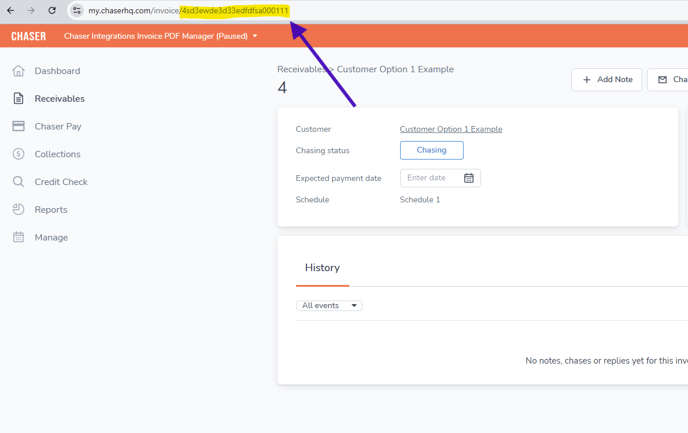Click the address bar URL

tap(188, 11)
